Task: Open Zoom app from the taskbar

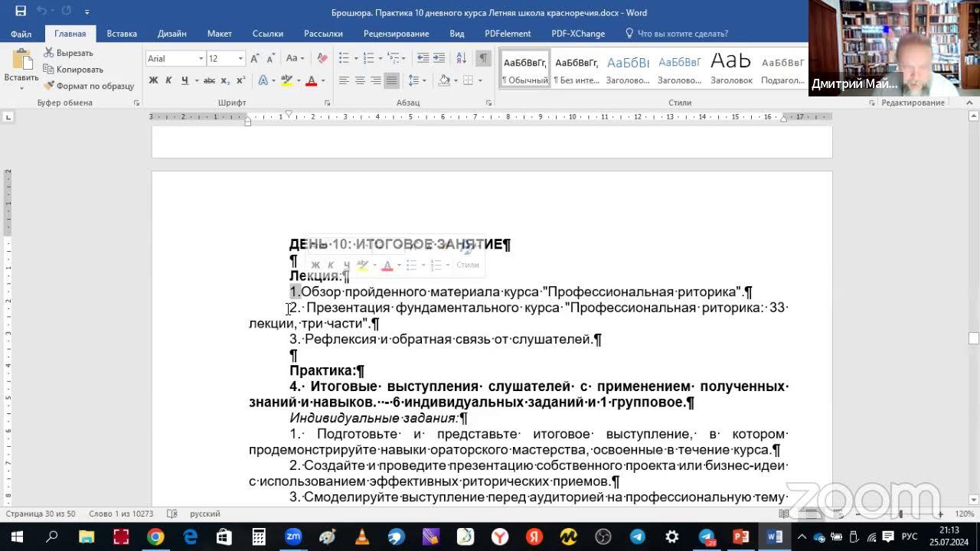Action: [292, 536]
